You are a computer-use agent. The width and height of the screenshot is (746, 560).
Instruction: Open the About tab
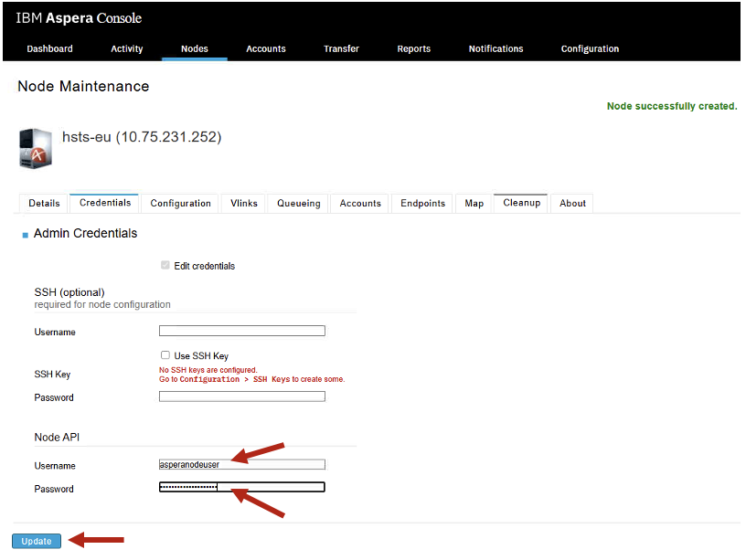click(572, 204)
